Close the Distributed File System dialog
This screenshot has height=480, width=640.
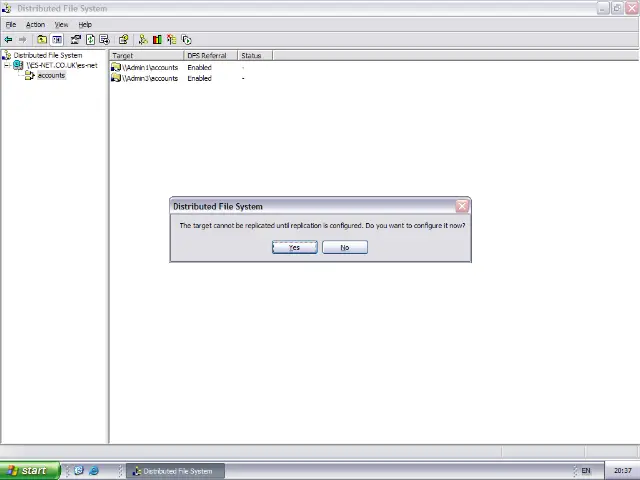point(462,206)
